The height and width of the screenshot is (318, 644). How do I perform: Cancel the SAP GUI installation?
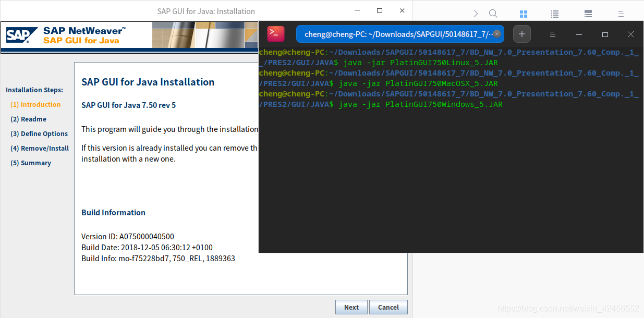[x=388, y=307]
